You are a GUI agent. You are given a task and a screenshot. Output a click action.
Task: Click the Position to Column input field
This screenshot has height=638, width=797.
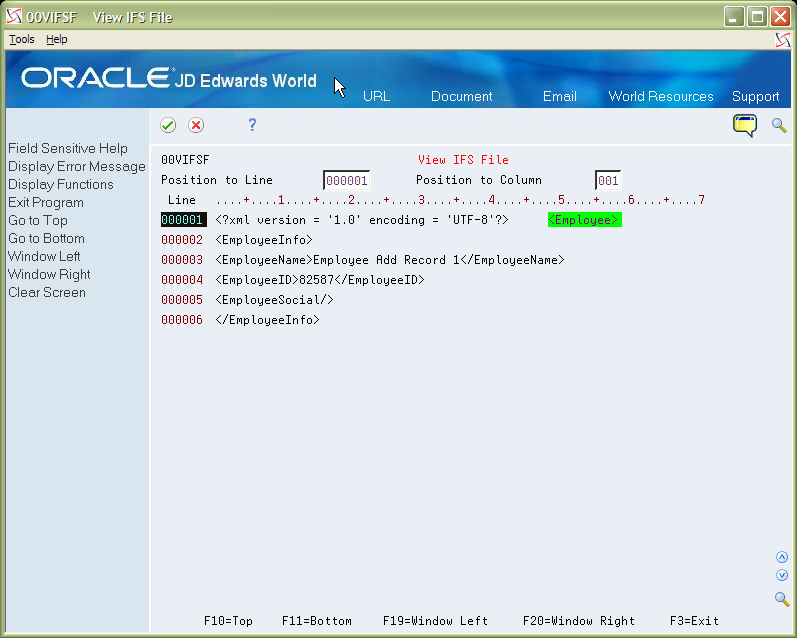(608, 180)
